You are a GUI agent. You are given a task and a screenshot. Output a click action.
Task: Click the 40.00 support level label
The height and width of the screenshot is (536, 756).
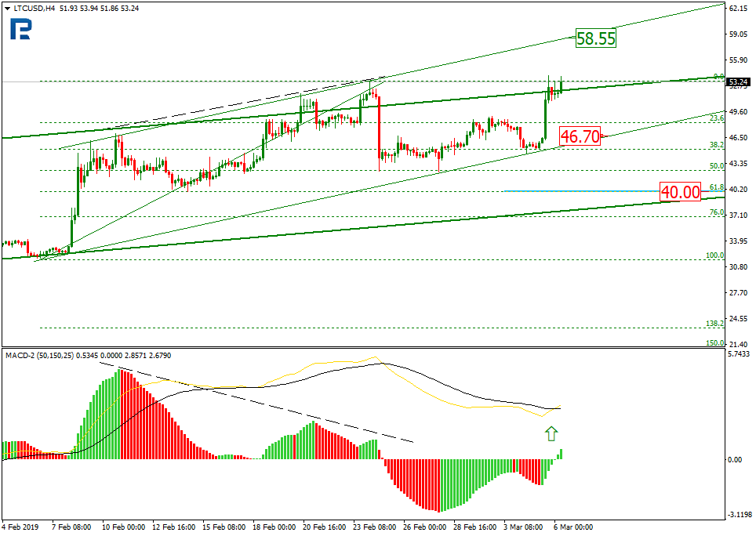click(680, 192)
